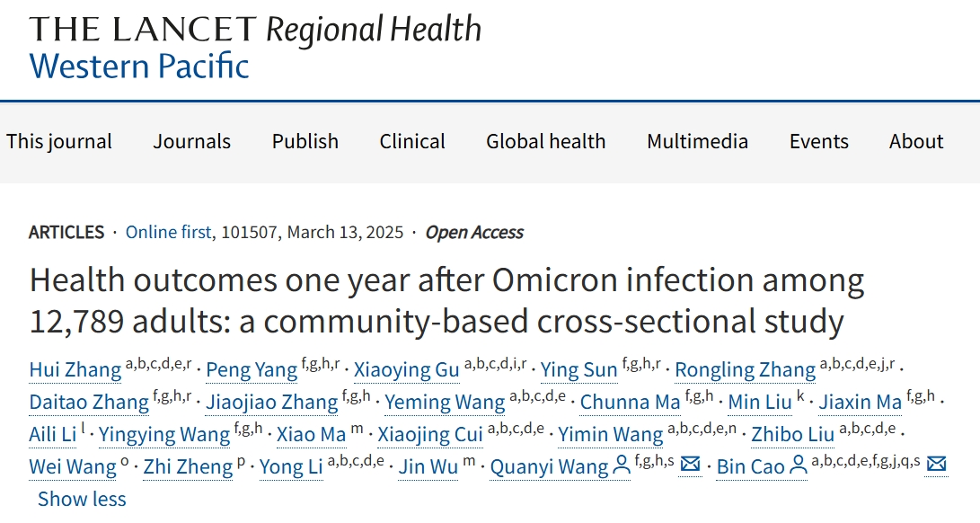The height and width of the screenshot is (523, 980).
Task: Expand the Journals navigation menu
Action: pos(192,141)
